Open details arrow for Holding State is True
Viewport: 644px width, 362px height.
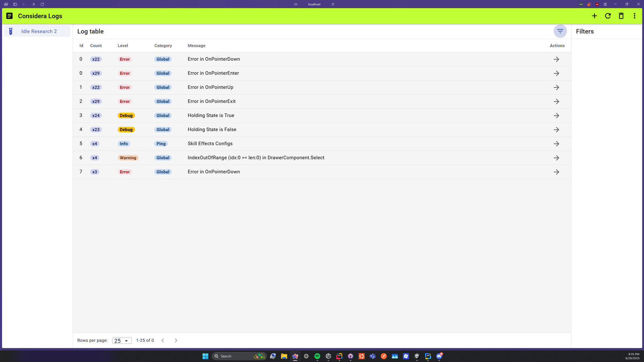pos(556,115)
